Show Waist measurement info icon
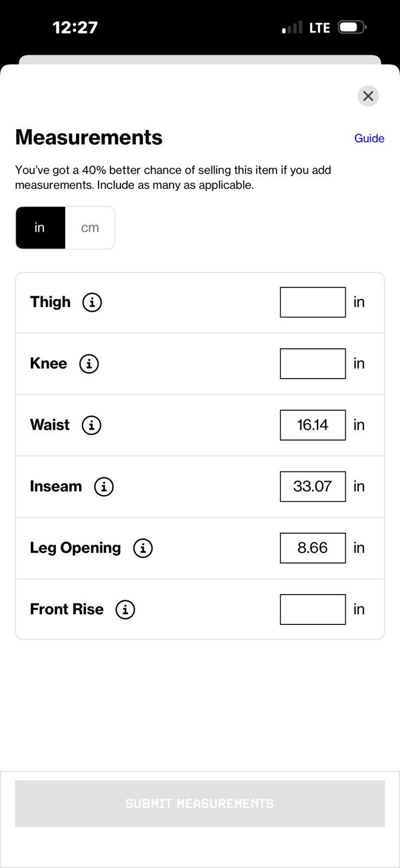 pyautogui.click(x=92, y=425)
